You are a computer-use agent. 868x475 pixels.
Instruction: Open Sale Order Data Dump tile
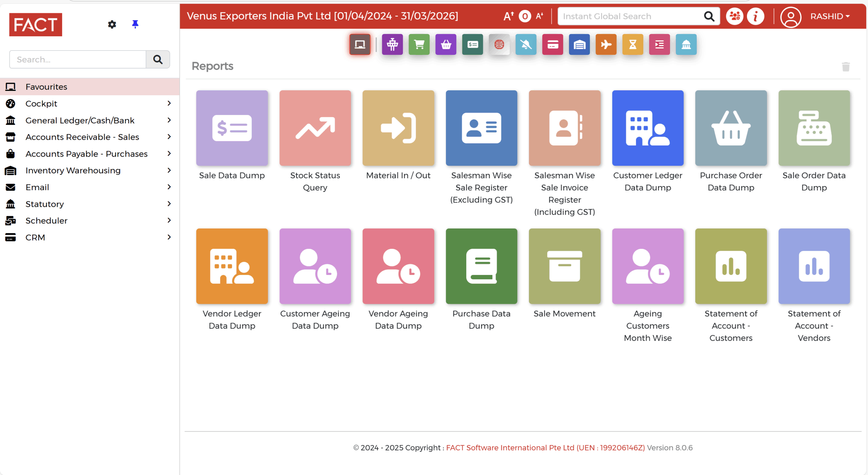tap(814, 128)
